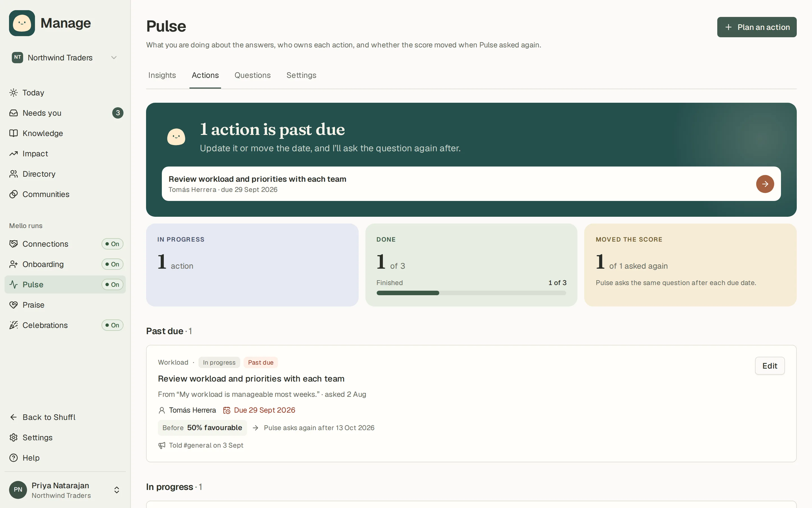Open Impact trend icon
Image resolution: width=812 pixels, height=508 pixels.
(x=14, y=154)
